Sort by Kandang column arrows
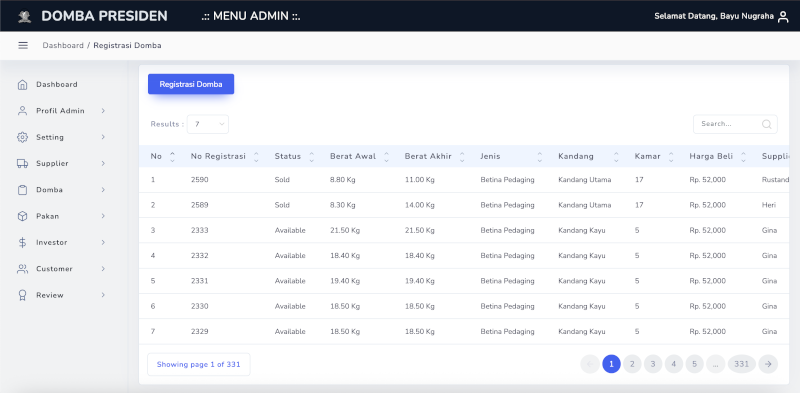The height and width of the screenshot is (393, 800). click(x=616, y=157)
